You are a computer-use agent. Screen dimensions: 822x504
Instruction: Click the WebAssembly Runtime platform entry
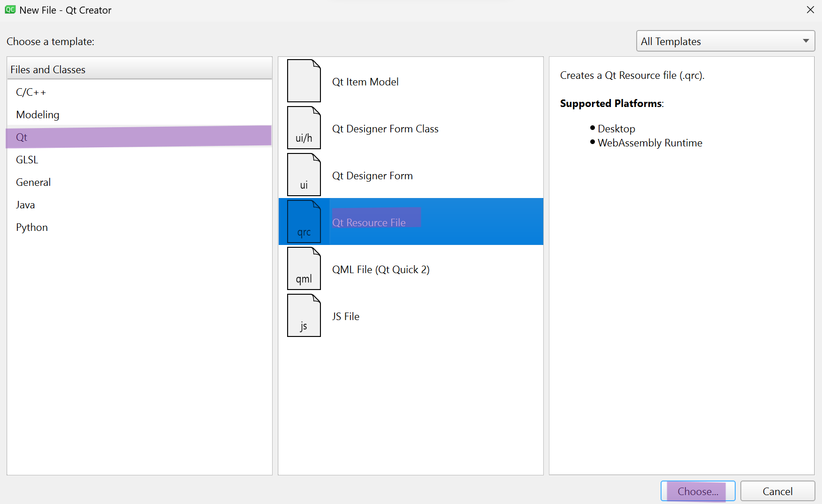coord(650,143)
